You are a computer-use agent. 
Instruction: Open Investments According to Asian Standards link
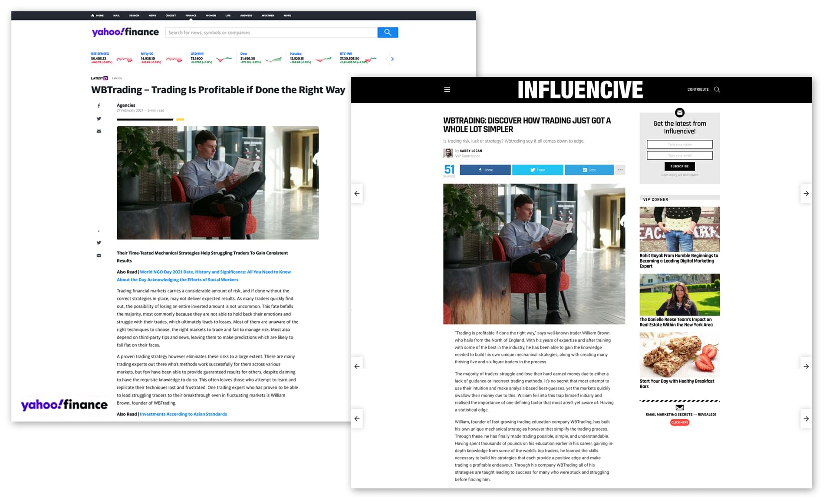[x=183, y=414]
